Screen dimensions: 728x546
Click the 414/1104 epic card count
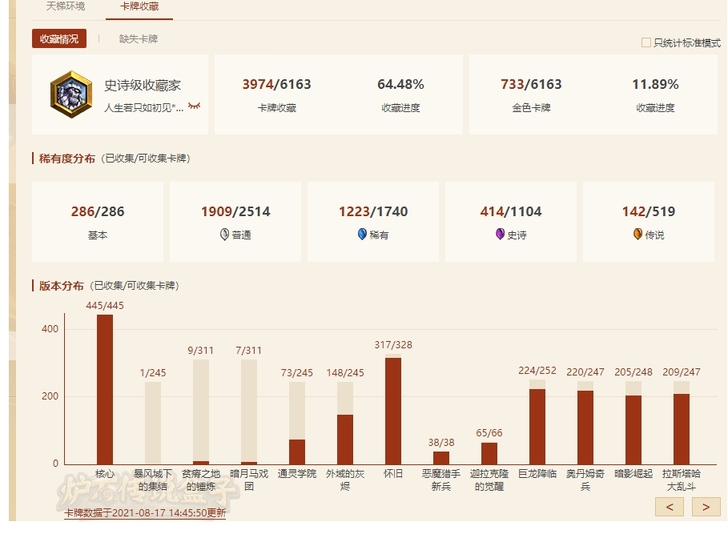click(511, 212)
